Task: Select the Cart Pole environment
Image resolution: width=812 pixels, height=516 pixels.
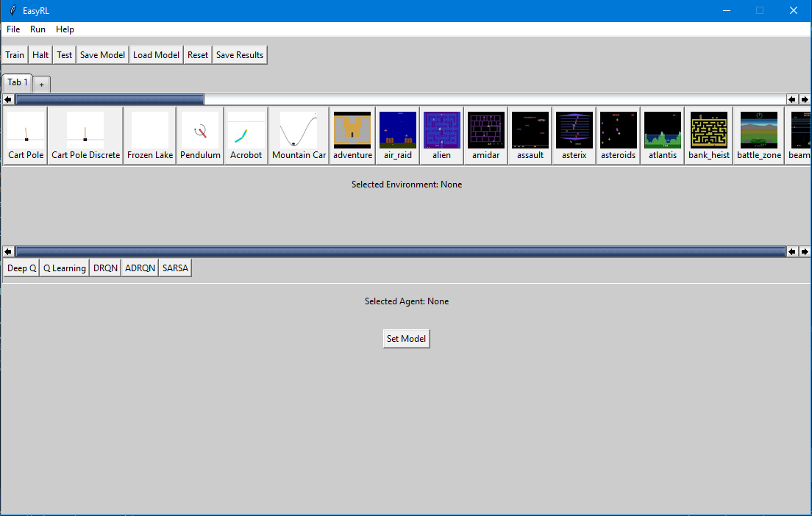Action: tap(26, 135)
